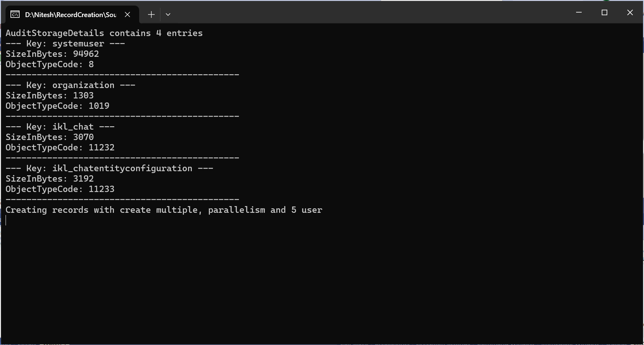This screenshot has height=345, width=644.
Task: Close the RecordCreation tab with its X
Action: pyautogui.click(x=128, y=14)
